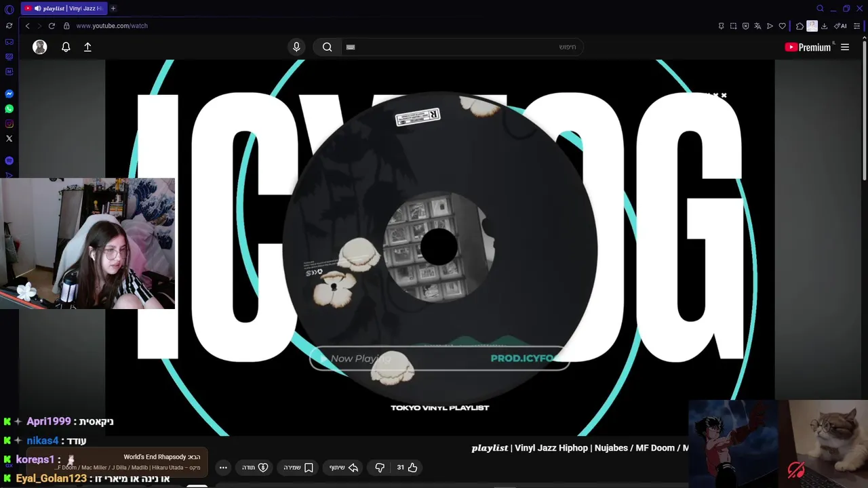
Task: Click the video title 'playlist | Vinyl Jazz Hiphop'
Action: pyautogui.click(x=580, y=448)
